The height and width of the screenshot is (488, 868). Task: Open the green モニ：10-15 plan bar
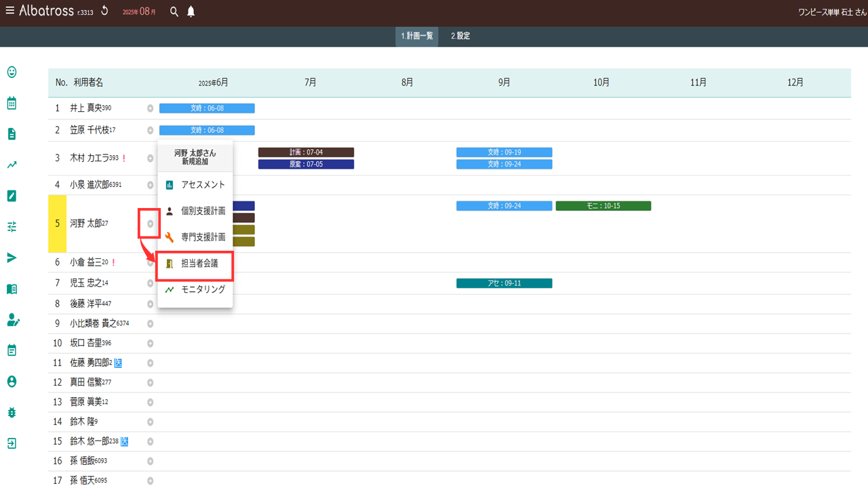tap(603, 206)
